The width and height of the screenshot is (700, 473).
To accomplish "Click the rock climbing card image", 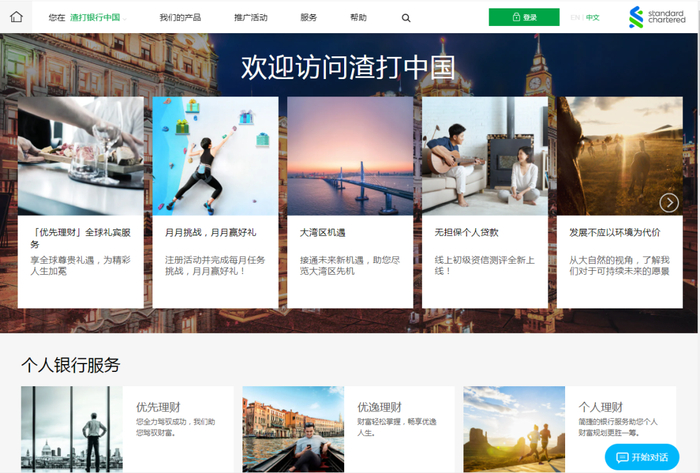I will 216,156.
